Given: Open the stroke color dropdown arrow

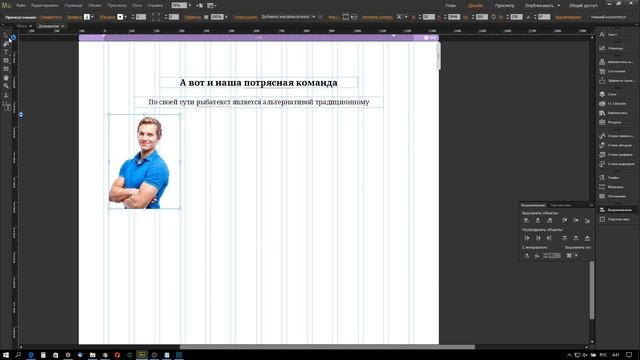Looking at the screenshot, I should [126, 17].
